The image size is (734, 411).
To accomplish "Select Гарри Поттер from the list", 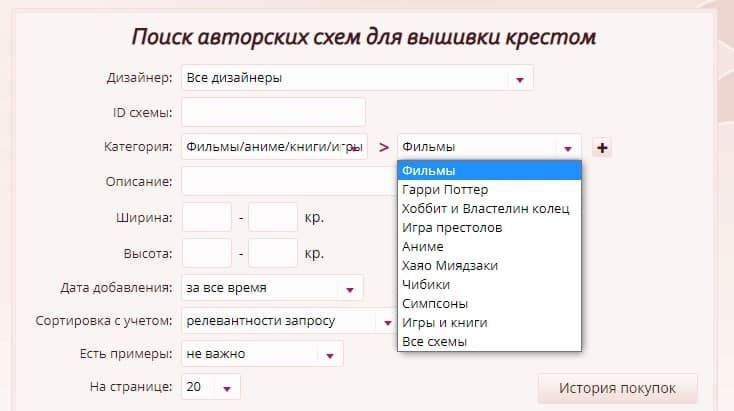I will tap(445, 190).
